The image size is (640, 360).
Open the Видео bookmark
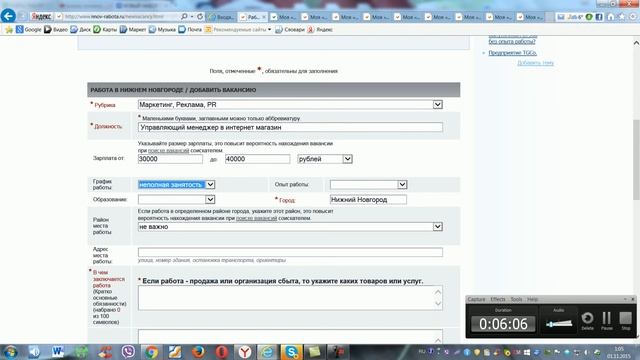tap(56, 29)
